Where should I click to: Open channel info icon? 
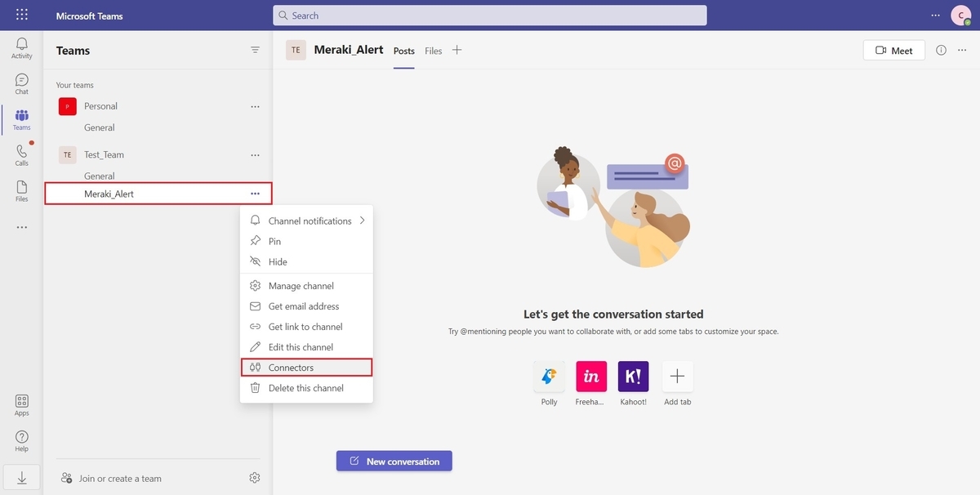[941, 50]
